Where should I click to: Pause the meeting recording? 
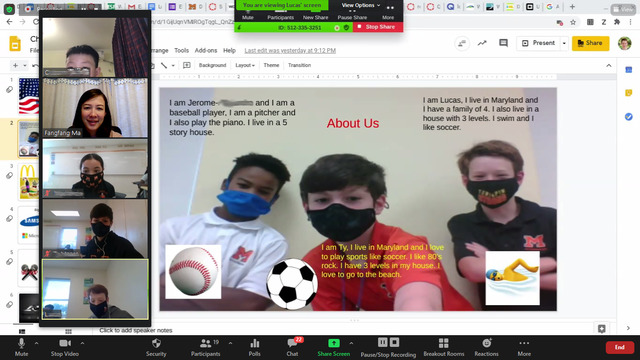click(x=382, y=342)
